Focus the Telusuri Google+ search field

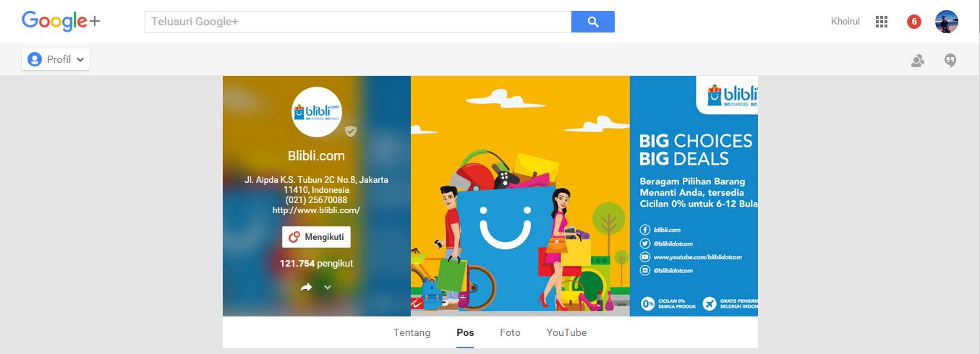[x=358, y=22]
